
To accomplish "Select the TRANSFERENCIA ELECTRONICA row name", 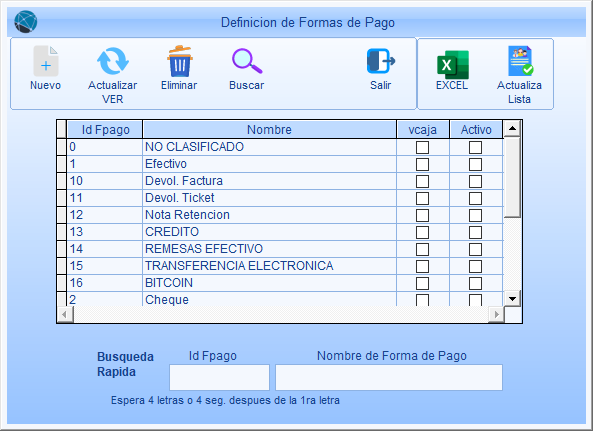I will pyautogui.click(x=239, y=266).
